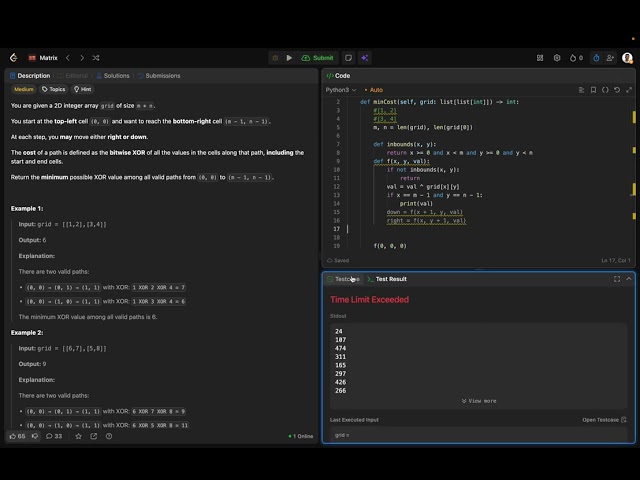Open Python3 language dropdown
The image size is (640, 480).
pyautogui.click(x=341, y=90)
